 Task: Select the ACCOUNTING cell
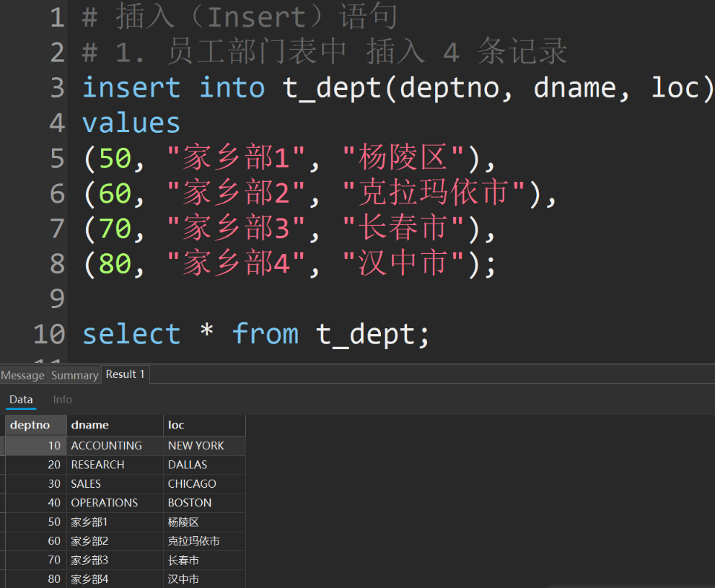pyautogui.click(x=115, y=445)
